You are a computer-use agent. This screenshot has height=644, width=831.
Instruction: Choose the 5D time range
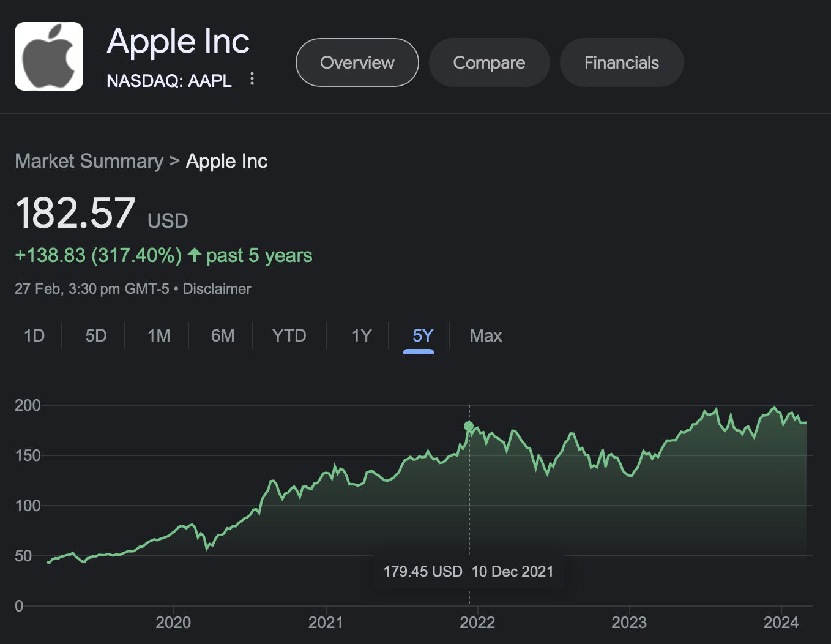click(96, 335)
